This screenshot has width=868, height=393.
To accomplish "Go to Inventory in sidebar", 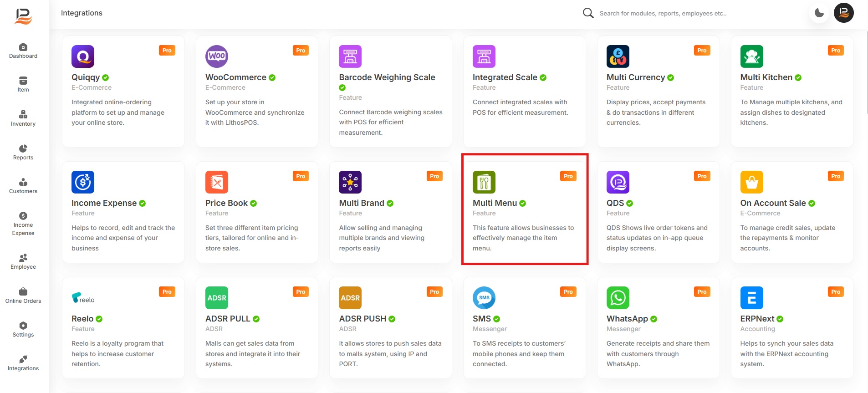I will tap(23, 118).
